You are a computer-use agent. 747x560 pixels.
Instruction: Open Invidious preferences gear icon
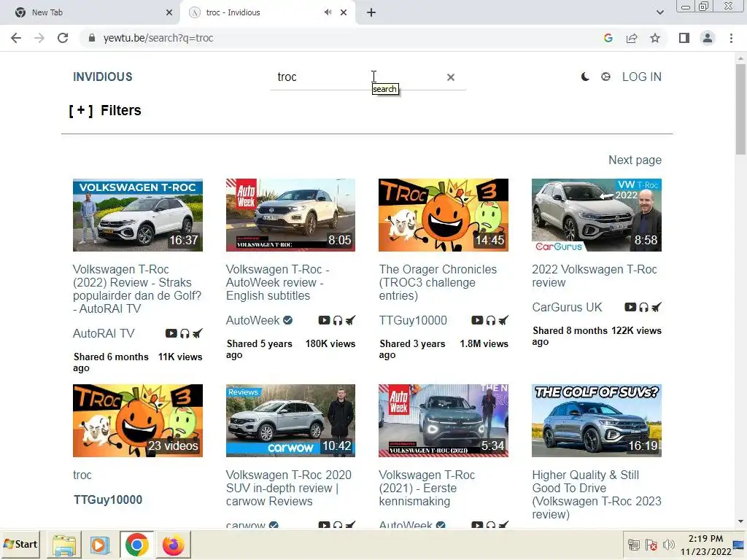605,77
